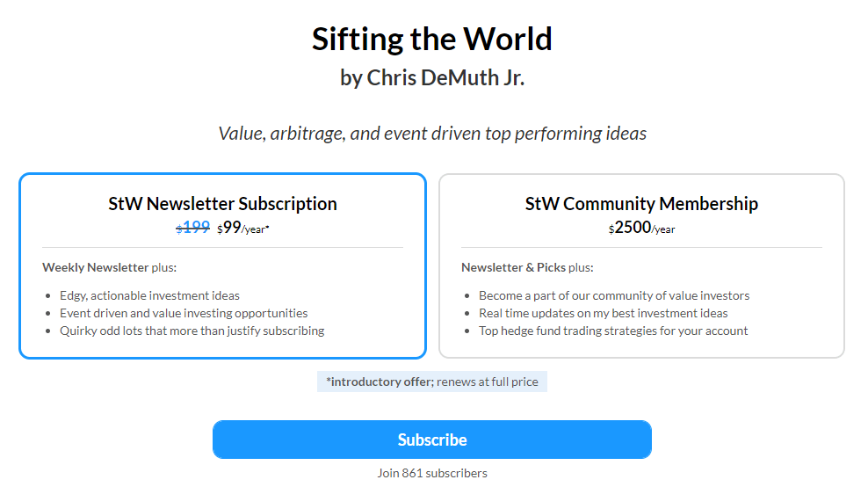The width and height of the screenshot is (868, 487).
Task: Click the "Sifting the World" title
Action: click(x=431, y=39)
